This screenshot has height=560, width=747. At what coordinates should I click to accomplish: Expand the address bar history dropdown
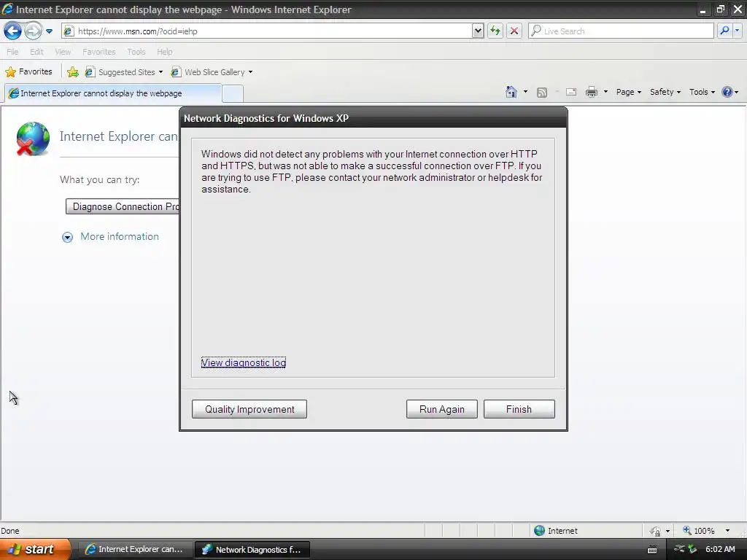click(478, 31)
